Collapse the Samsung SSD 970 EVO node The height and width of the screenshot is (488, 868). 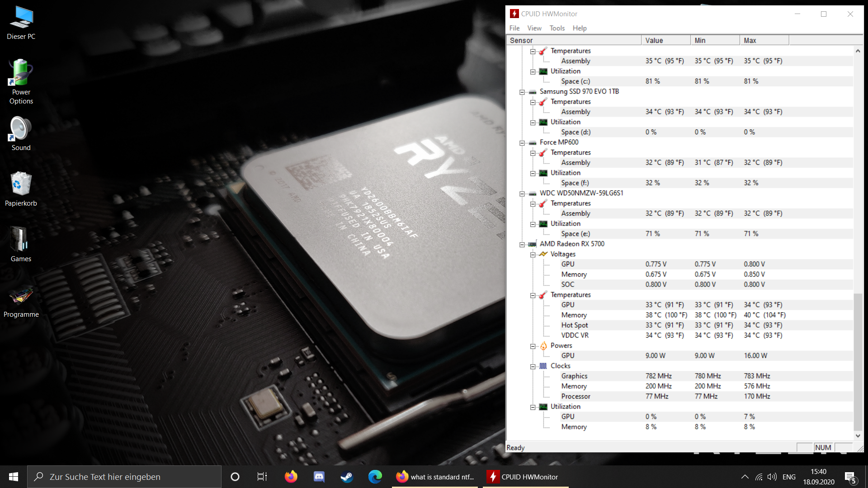(522, 92)
